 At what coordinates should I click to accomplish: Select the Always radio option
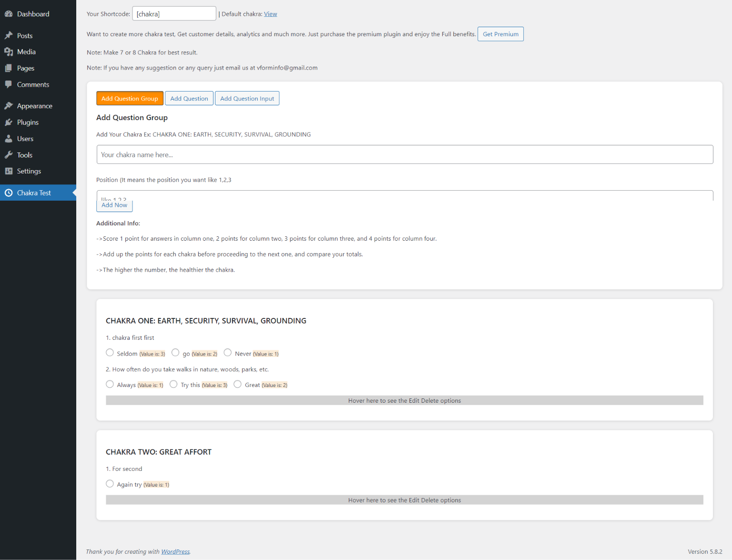coord(110,384)
